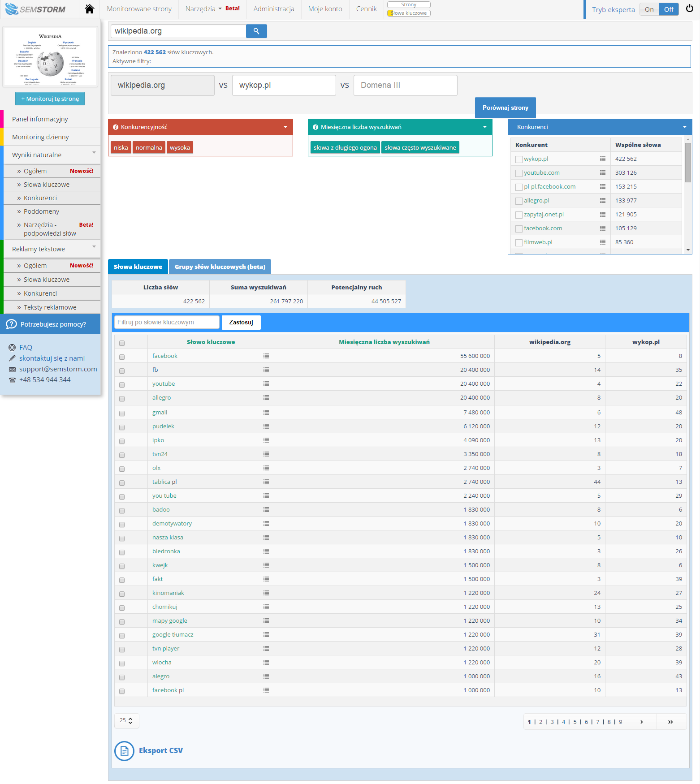This screenshot has height=784, width=700.
Task: Click the monthly searches info icon
Action: coord(315,127)
